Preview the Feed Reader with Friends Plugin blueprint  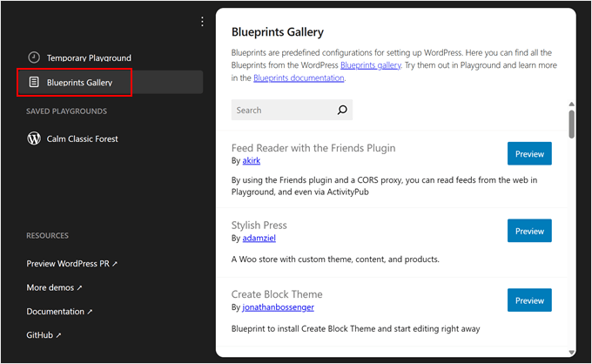click(529, 153)
